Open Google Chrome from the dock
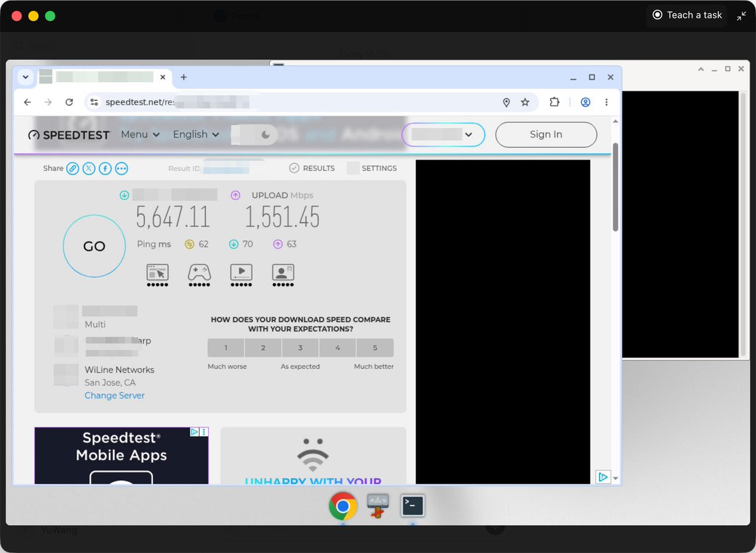The image size is (756, 553). (x=343, y=506)
